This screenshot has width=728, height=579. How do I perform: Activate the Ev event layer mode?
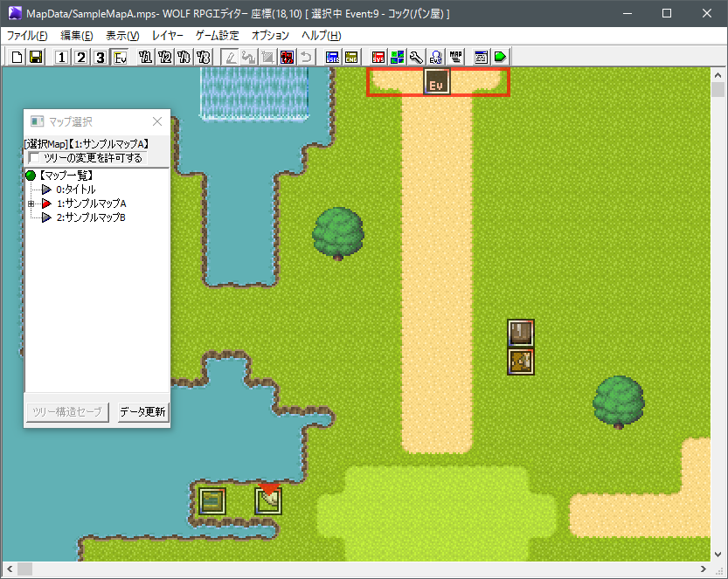tap(120, 57)
